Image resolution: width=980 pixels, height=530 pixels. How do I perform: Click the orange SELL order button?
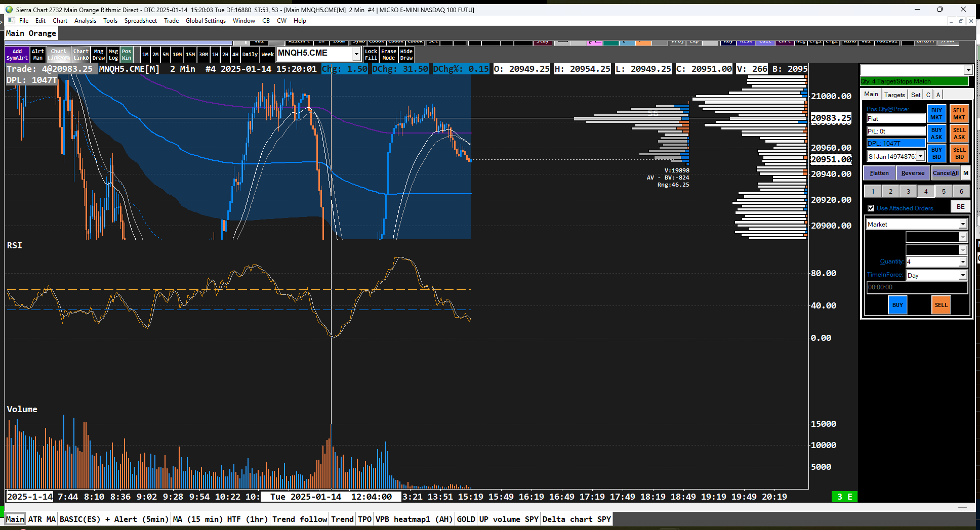click(x=941, y=305)
